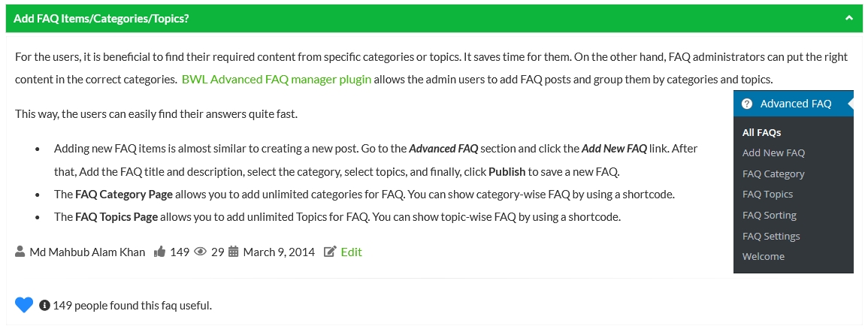Click the author name Md Mahbub Alam Khan

click(87, 252)
